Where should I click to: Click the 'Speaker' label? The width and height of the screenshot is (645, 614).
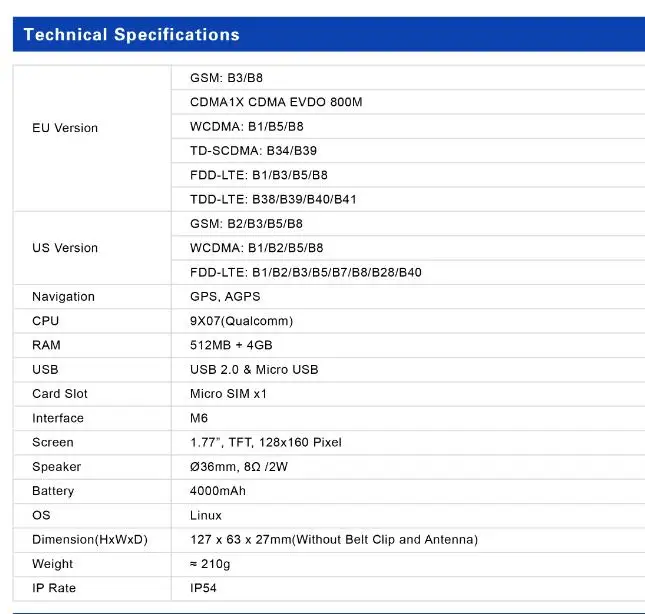point(57,467)
